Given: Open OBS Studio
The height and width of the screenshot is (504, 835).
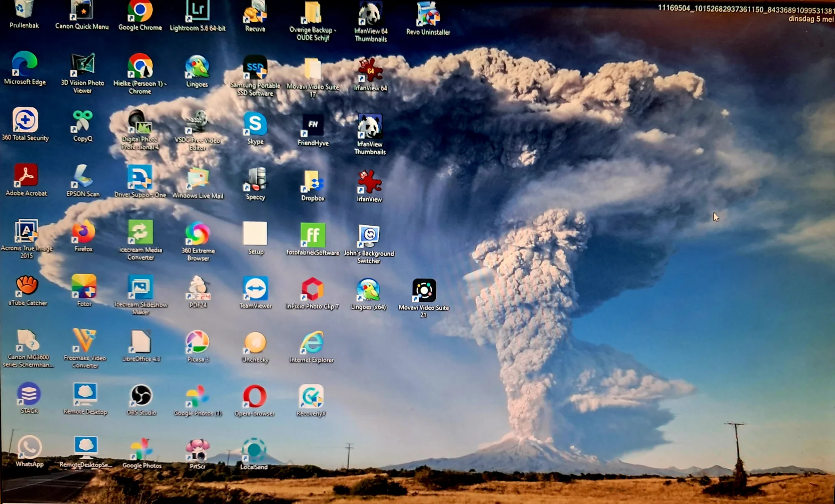Looking at the screenshot, I should pos(141,396).
